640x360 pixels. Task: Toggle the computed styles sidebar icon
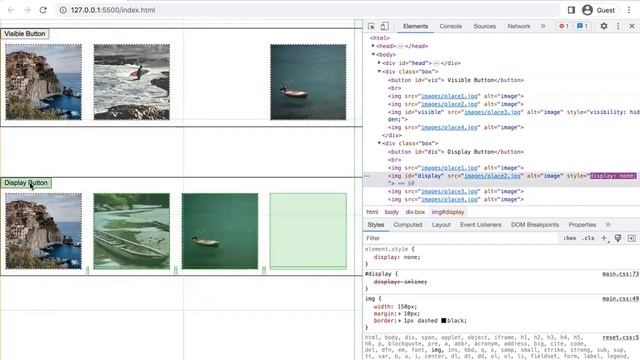coord(632,238)
